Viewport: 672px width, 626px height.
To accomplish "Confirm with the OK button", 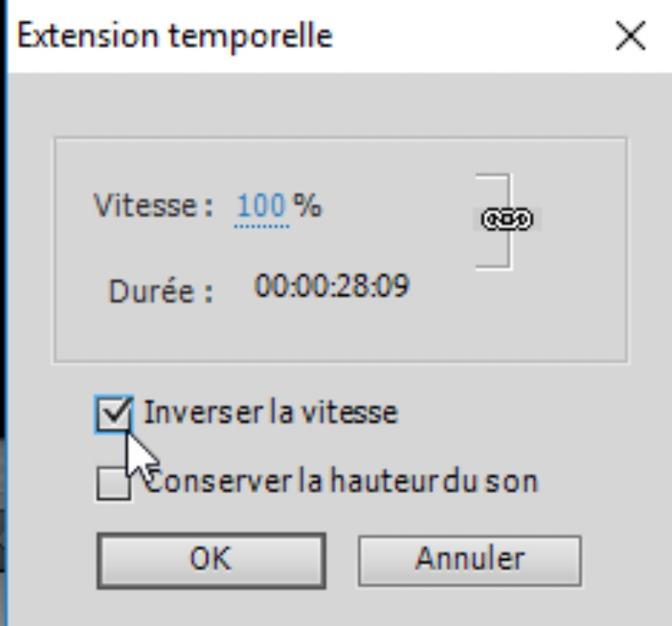I will pyautogui.click(x=210, y=560).
